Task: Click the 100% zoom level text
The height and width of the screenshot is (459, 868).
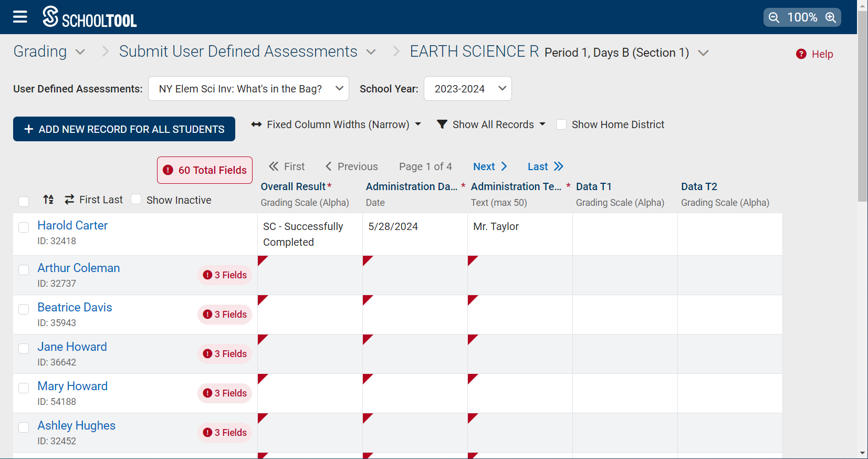Action: point(802,17)
